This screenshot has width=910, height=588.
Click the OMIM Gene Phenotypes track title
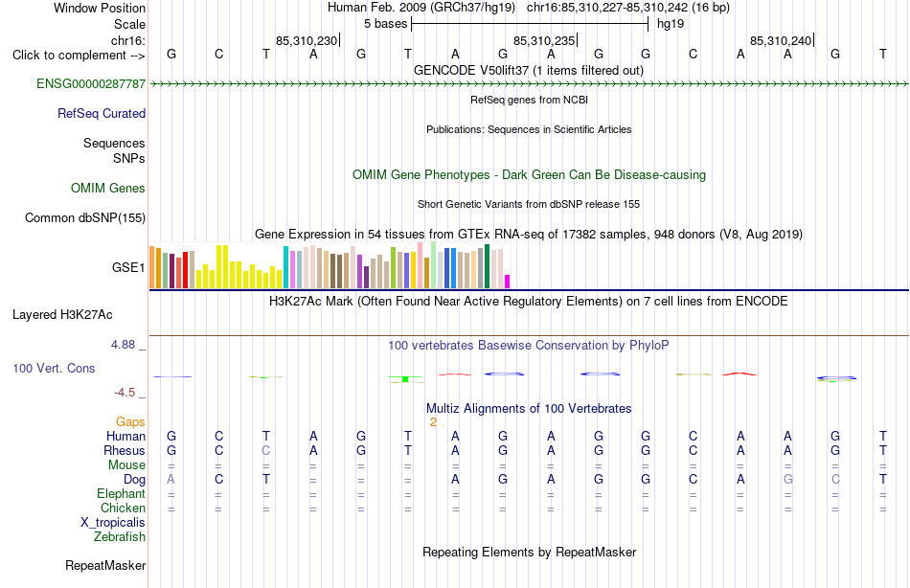click(x=529, y=174)
